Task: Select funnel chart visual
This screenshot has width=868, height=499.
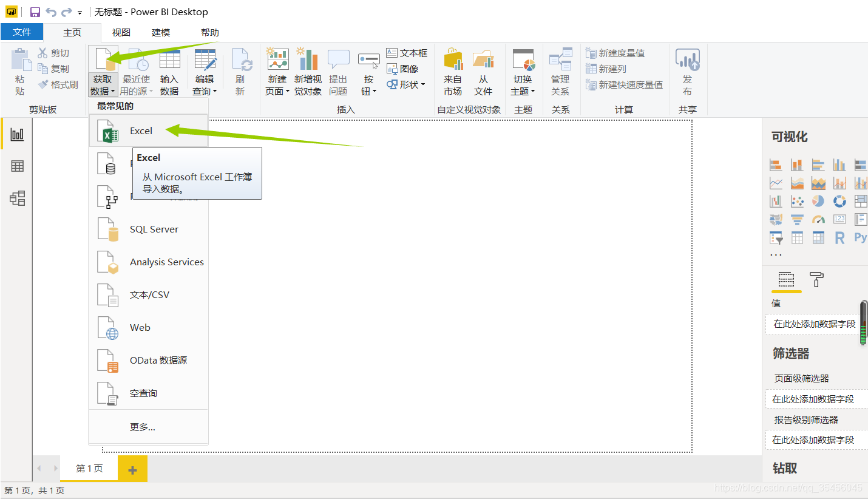Action: coord(797,219)
